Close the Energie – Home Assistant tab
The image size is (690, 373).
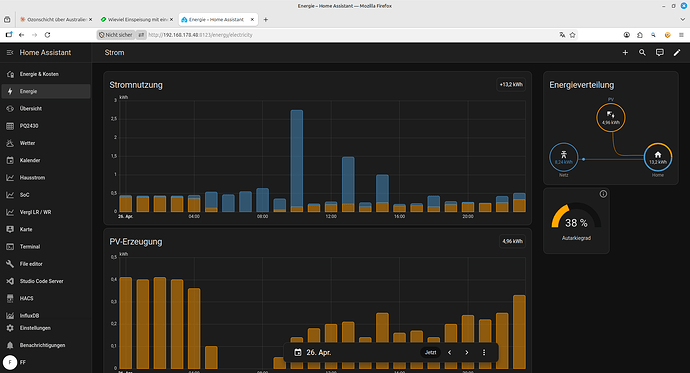pyautogui.click(x=253, y=19)
